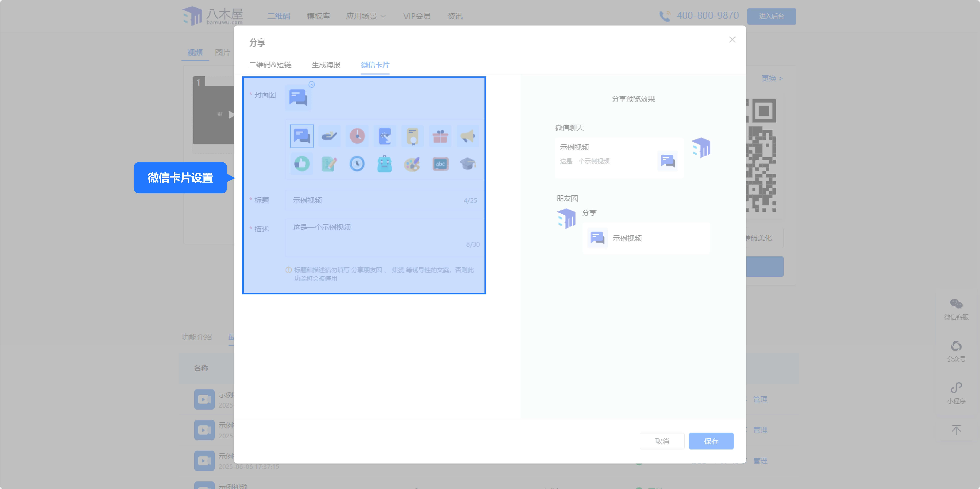Close the 分享 dialog
The width and height of the screenshot is (980, 489).
(732, 40)
